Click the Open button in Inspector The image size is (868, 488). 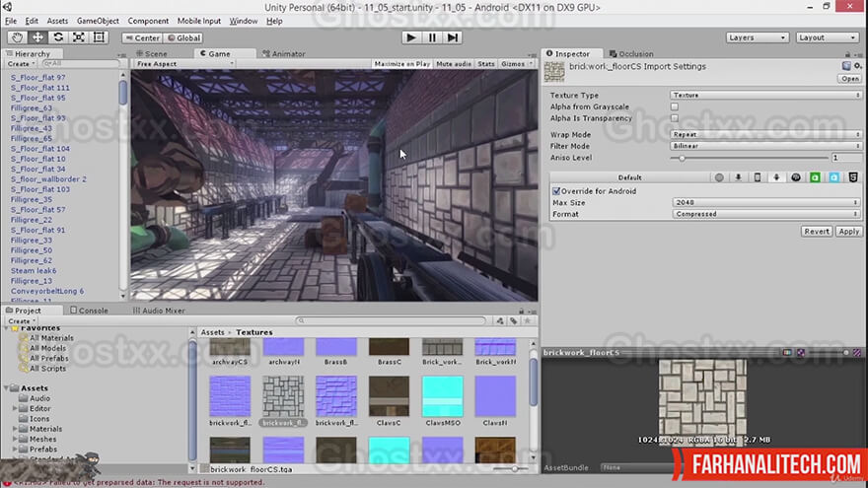[x=849, y=79]
